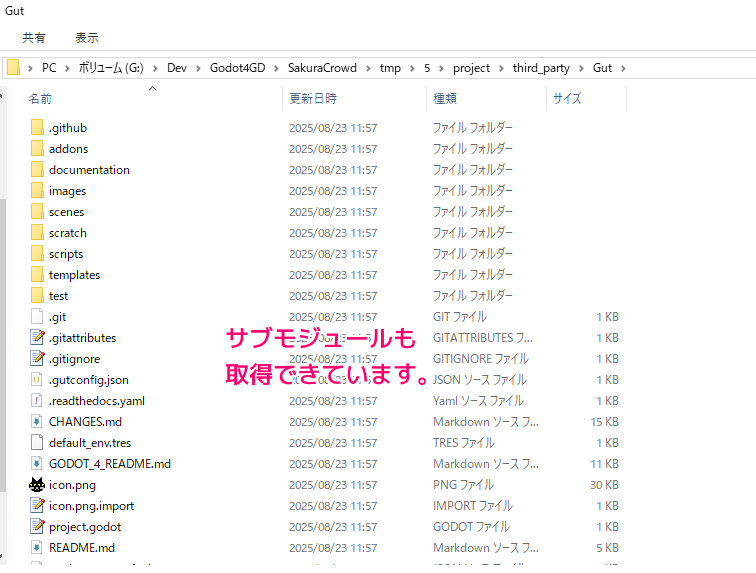
Task: Open the chevron after Gut in path
Action: point(623,68)
